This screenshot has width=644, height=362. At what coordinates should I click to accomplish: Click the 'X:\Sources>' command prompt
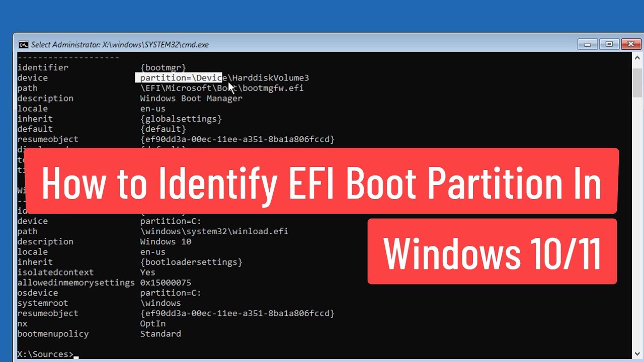45,354
